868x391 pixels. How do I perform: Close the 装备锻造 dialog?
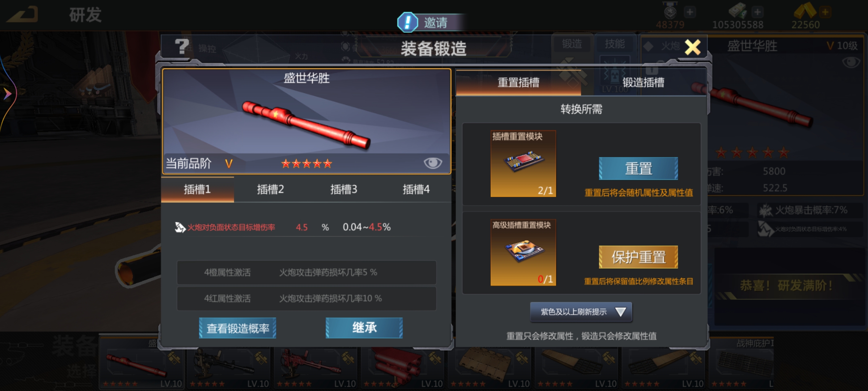[692, 47]
